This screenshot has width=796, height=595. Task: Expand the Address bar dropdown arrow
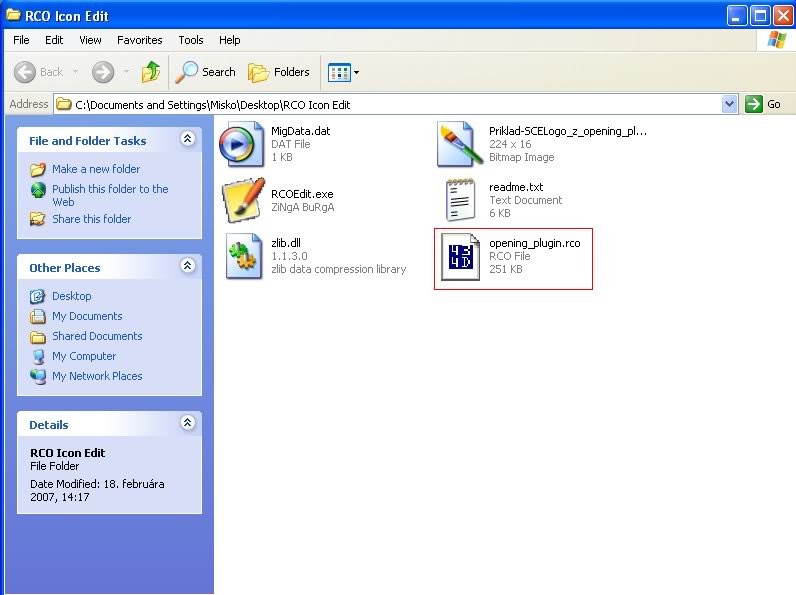click(729, 104)
